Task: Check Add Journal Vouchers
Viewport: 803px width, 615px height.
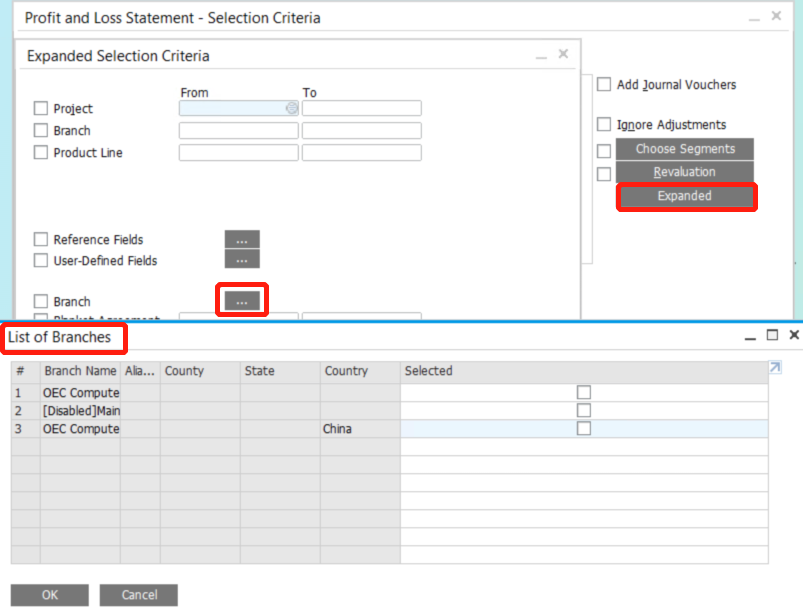Action: point(604,84)
